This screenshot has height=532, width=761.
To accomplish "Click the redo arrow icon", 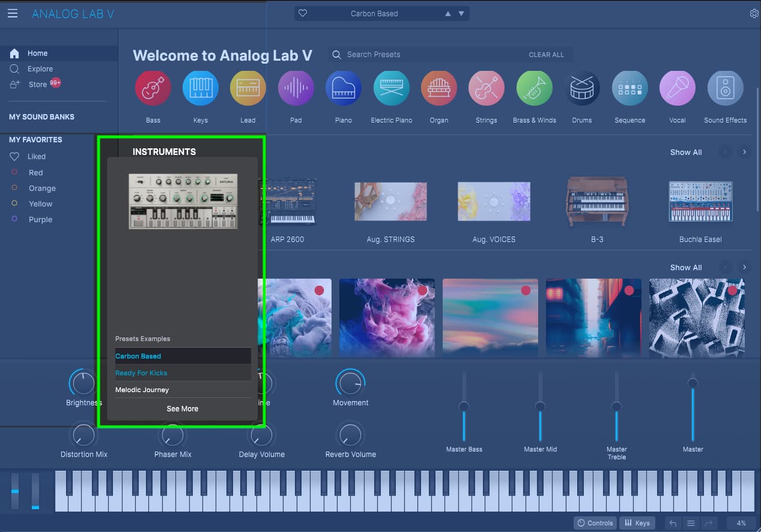I will pos(708,523).
